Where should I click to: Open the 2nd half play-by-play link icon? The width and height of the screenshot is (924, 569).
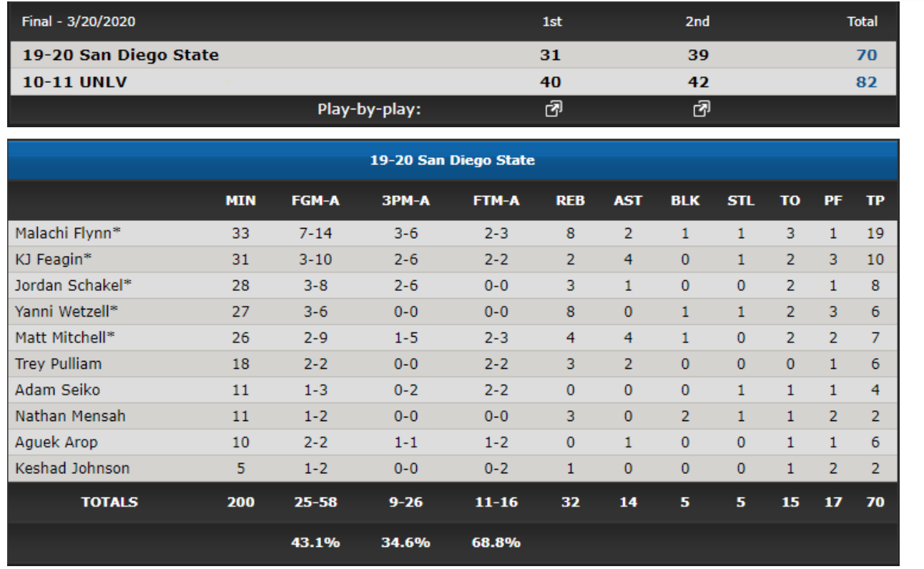click(701, 109)
